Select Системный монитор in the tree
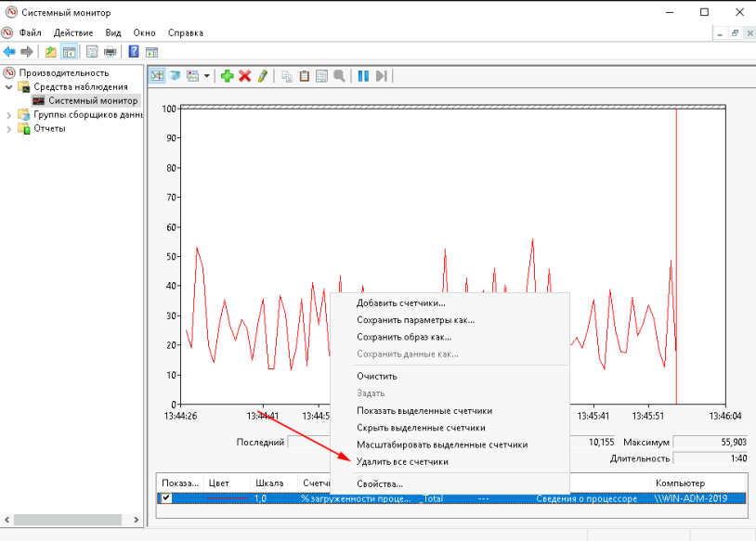The image size is (756, 541). point(93,100)
